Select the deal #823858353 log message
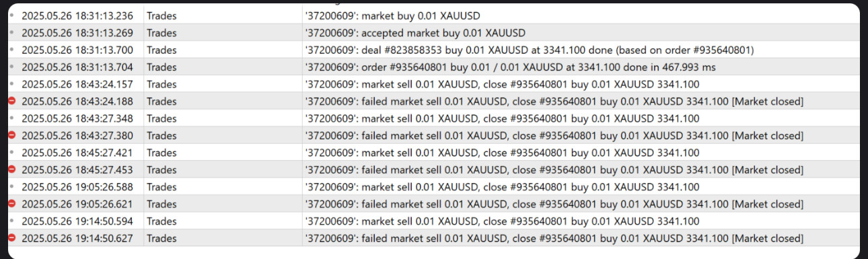The width and height of the screenshot is (868, 259). 529,50
